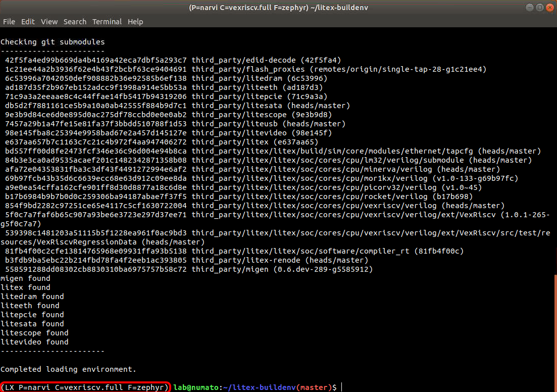
Task: Place cursor at the command prompt end
Action: pyautogui.click(x=342, y=387)
